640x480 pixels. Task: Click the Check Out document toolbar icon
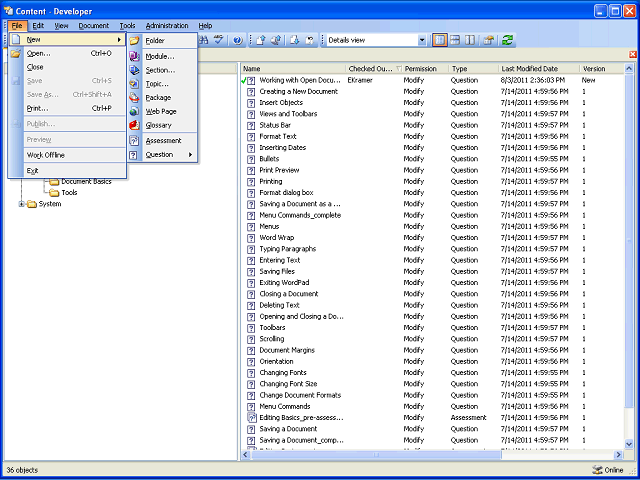pyautogui.click(x=295, y=40)
